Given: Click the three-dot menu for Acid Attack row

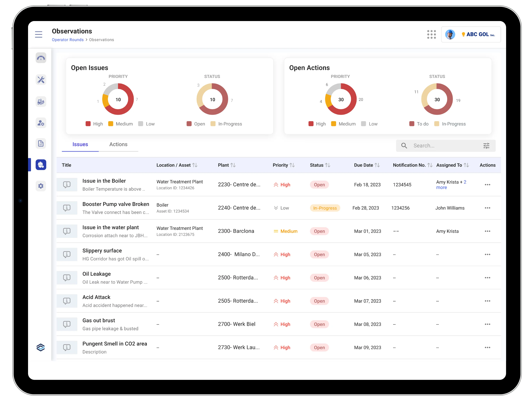Looking at the screenshot, I should click(487, 300).
